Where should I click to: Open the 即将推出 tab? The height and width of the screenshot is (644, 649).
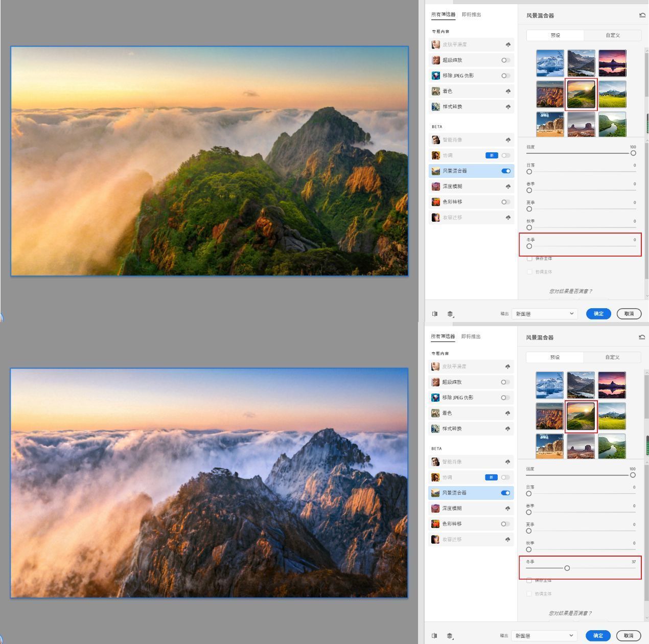click(x=471, y=14)
